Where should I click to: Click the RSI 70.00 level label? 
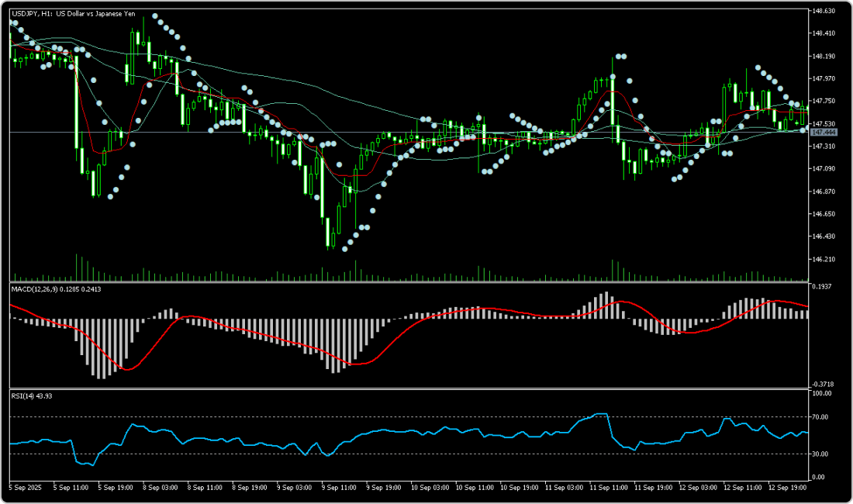820,417
